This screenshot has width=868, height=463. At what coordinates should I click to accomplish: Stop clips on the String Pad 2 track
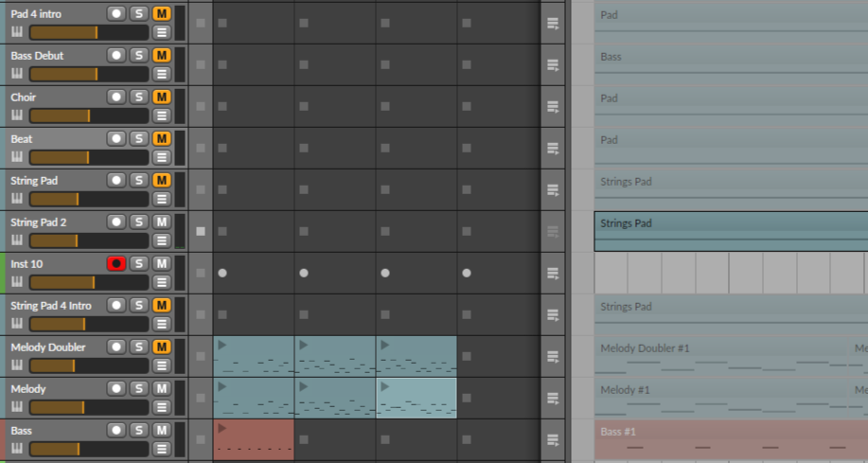[x=201, y=231]
